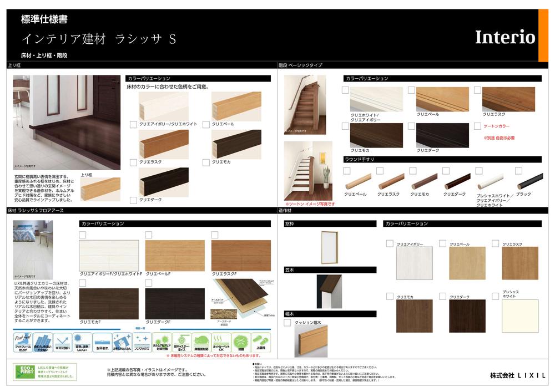Click the scratch-resistant feature icon
The width and height of the screenshot is (555, 392).
(63, 342)
